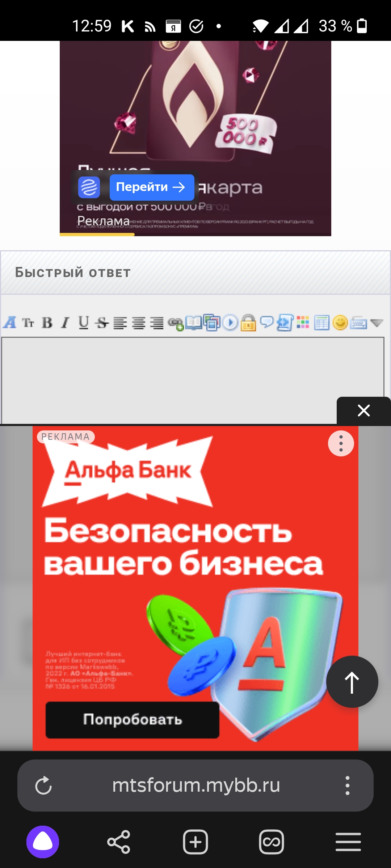Tap the battery status icon
Viewport: 391px width, 868px height.
362,26
